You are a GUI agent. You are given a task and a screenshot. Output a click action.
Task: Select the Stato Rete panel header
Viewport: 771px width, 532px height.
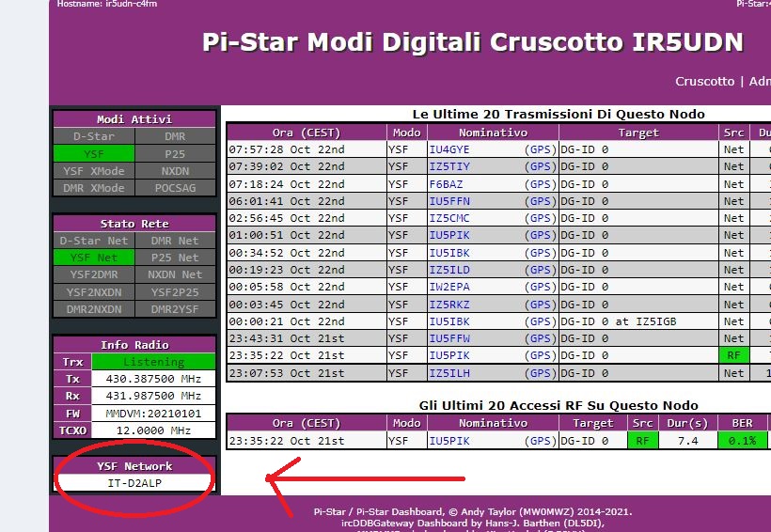134,224
